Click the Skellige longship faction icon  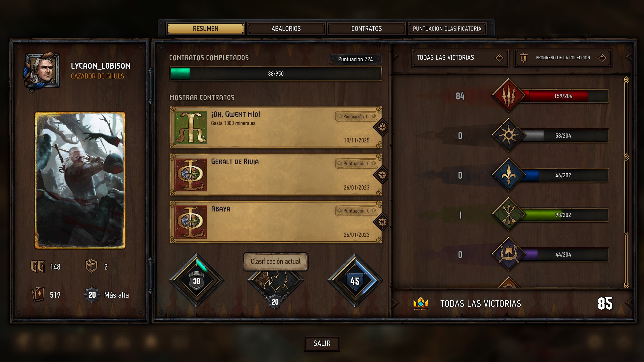(x=508, y=254)
